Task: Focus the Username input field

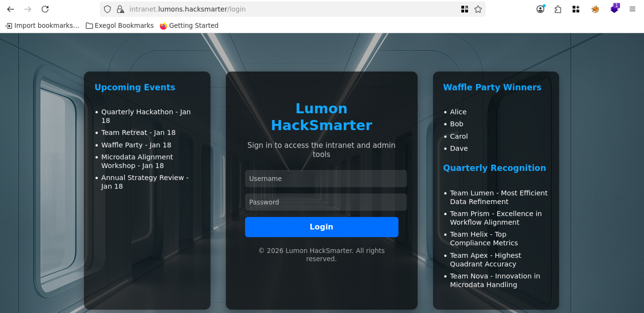Action: 326,178
